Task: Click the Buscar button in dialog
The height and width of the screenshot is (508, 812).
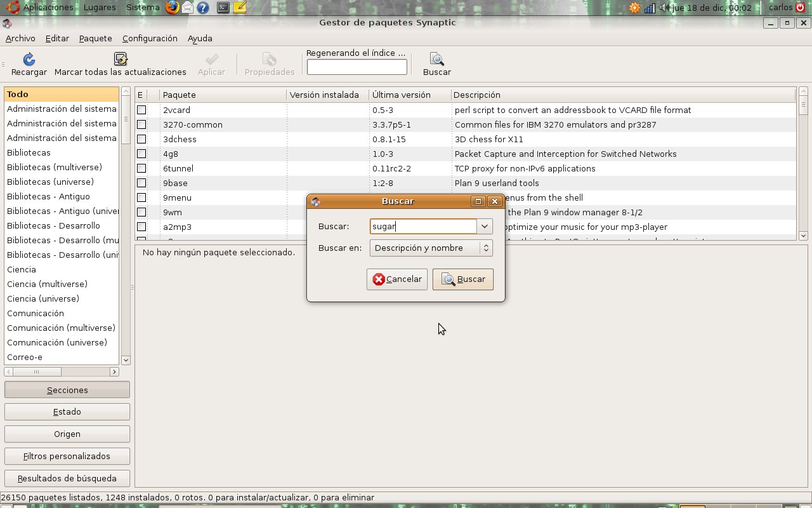Action: pos(463,279)
